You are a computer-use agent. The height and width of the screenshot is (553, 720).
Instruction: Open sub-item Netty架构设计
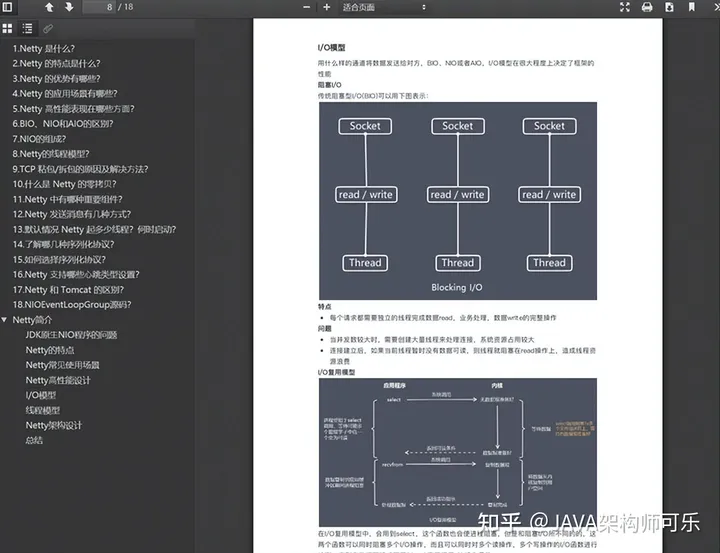pos(54,425)
